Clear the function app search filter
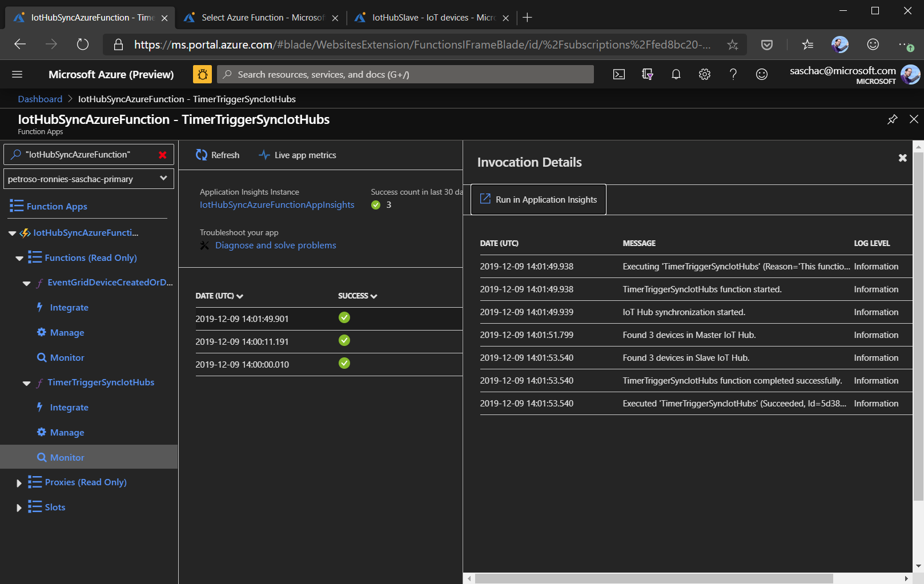The image size is (924, 584). point(163,155)
